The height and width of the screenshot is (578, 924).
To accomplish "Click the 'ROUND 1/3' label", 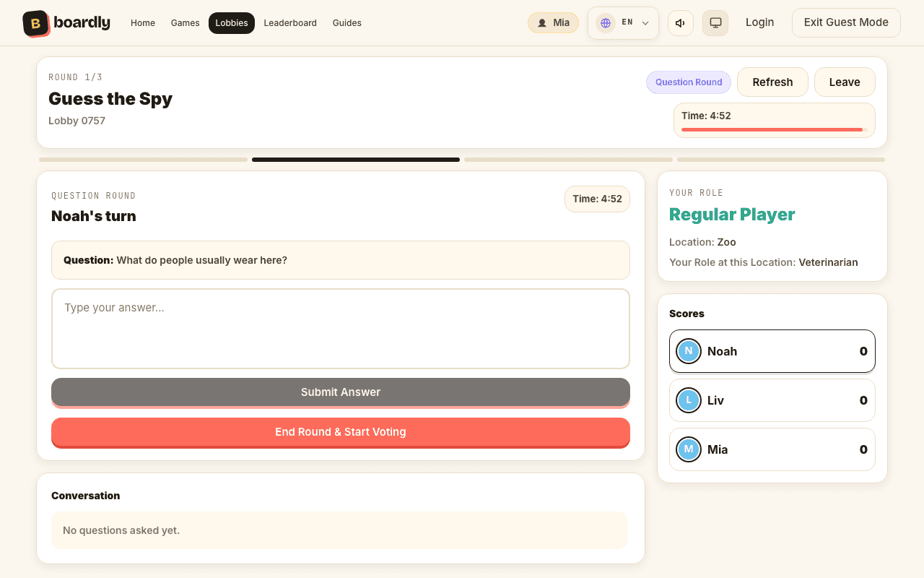I will [x=76, y=77].
